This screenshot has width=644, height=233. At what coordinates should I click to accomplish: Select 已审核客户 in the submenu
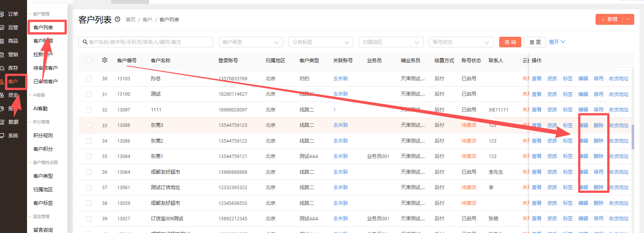(x=45, y=81)
